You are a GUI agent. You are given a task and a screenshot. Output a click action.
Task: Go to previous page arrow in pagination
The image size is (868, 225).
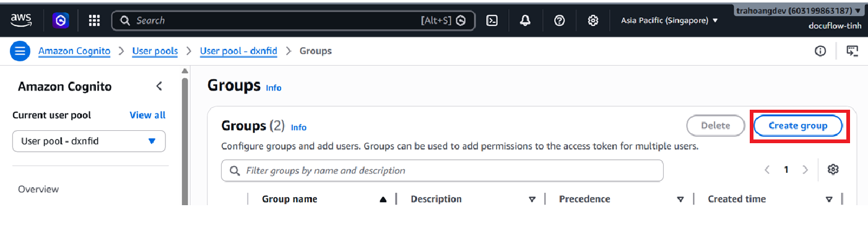pyautogui.click(x=768, y=169)
